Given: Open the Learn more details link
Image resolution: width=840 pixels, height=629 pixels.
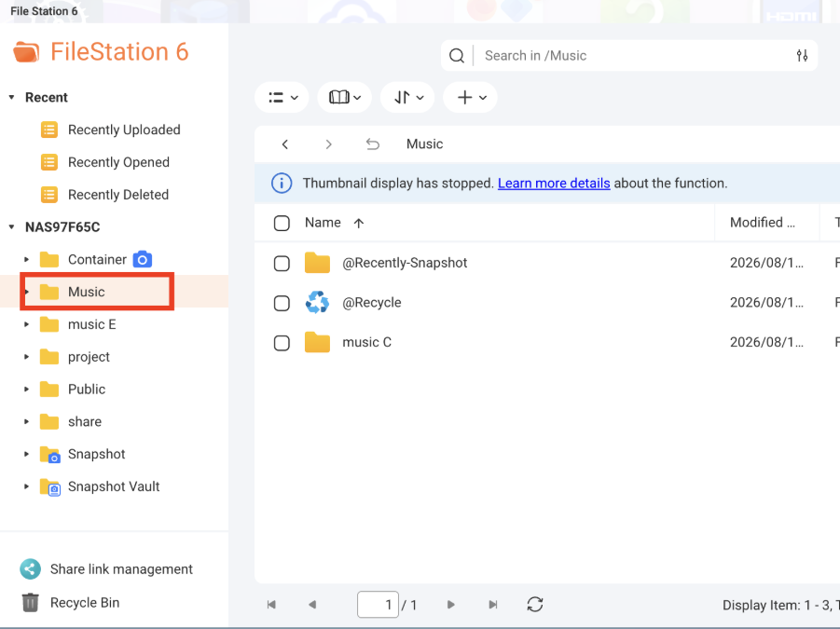Looking at the screenshot, I should (554, 183).
